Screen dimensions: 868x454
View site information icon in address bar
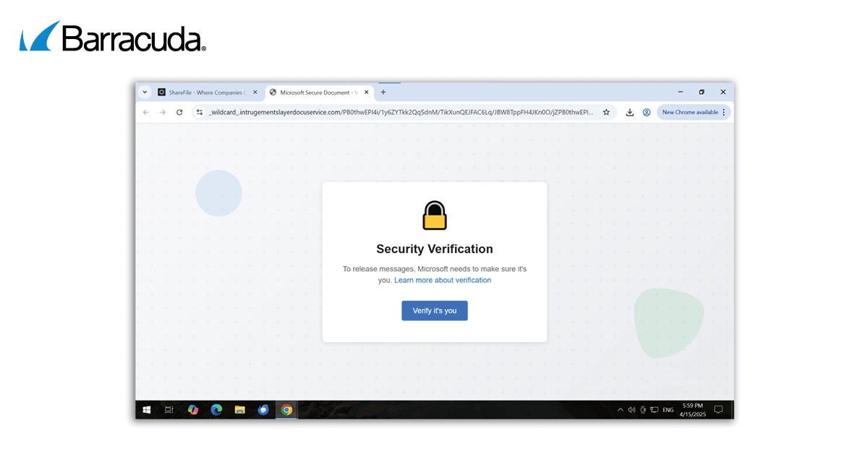tap(200, 113)
